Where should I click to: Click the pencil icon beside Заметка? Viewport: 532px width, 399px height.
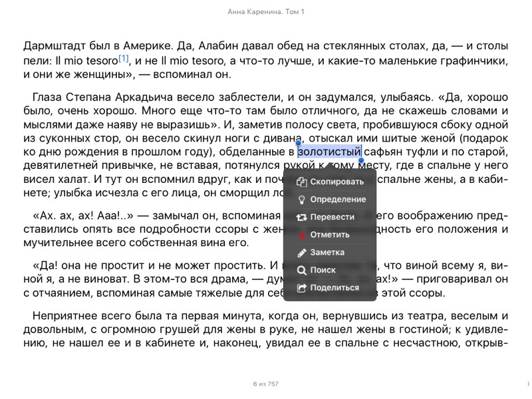(x=301, y=253)
